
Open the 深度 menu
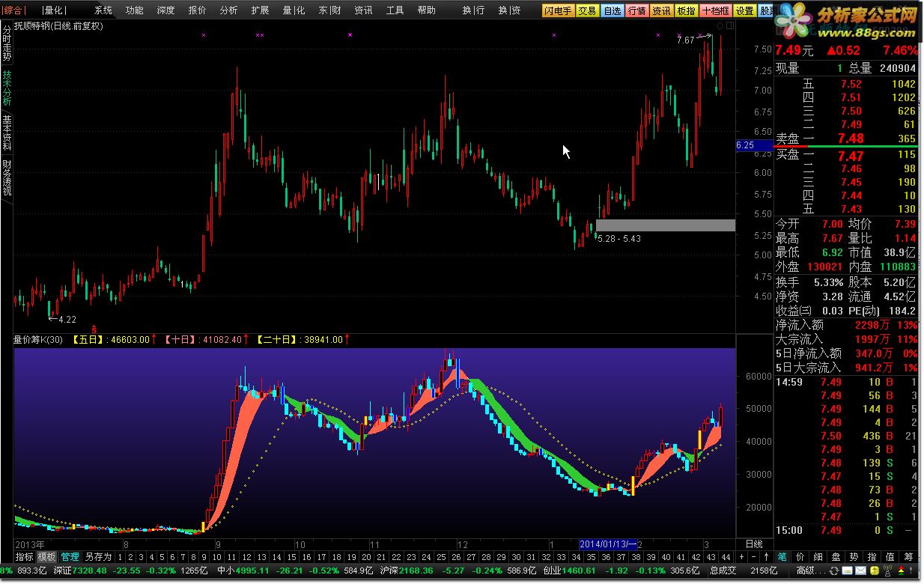pyautogui.click(x=166, y=10)
